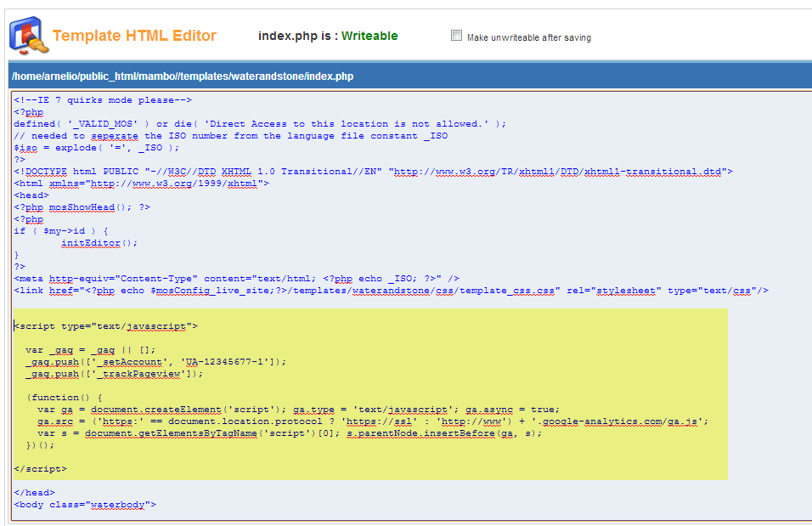Enable Make unwriteable after saving checkbox

point(456,36)
